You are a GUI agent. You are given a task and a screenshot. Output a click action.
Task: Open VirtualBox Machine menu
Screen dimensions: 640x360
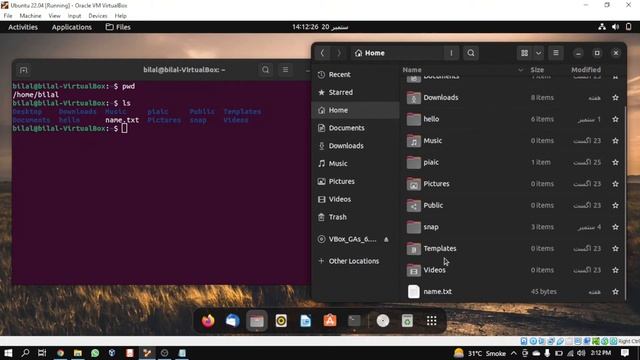tap(30, 16)
